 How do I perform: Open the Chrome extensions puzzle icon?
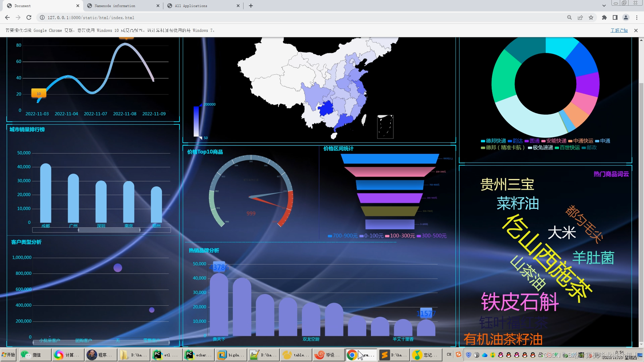click(604, 17)
